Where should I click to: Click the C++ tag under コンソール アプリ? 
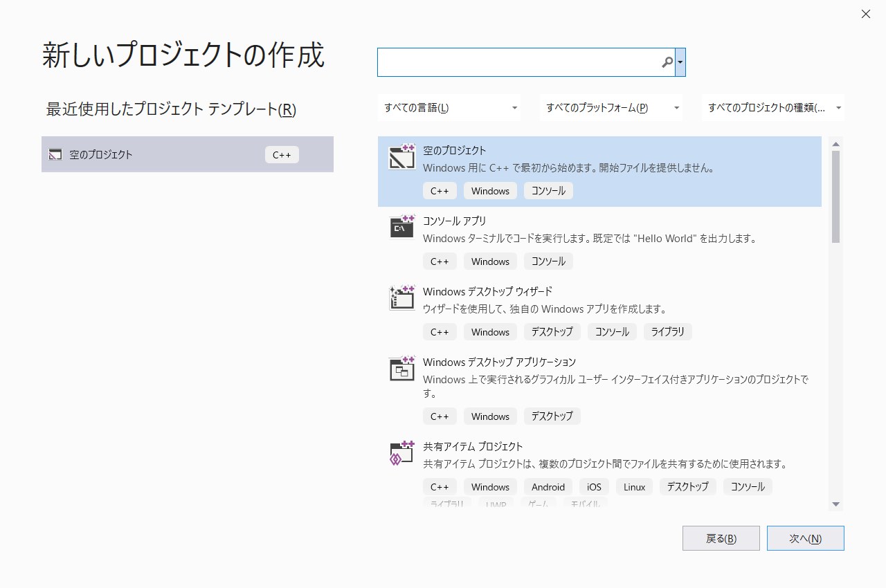(x=440, y=261)
